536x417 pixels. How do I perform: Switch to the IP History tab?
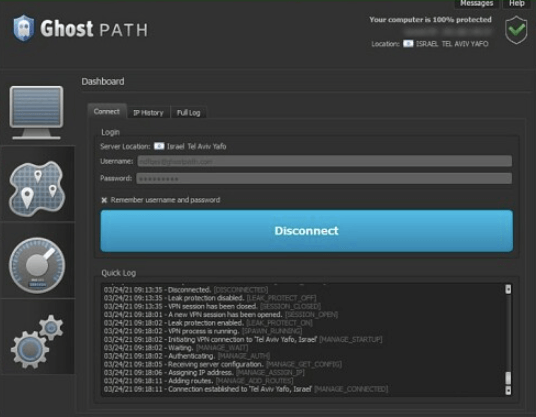click(148, 112)
